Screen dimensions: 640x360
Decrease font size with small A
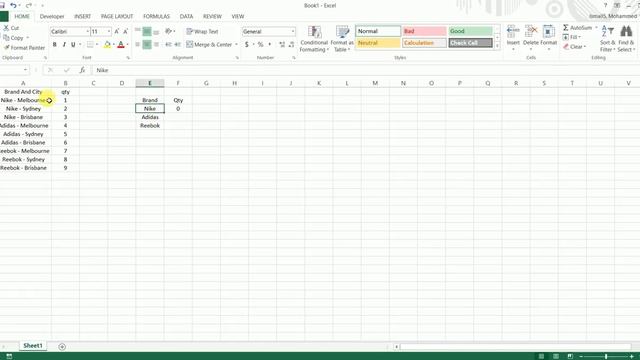(125, 31)
